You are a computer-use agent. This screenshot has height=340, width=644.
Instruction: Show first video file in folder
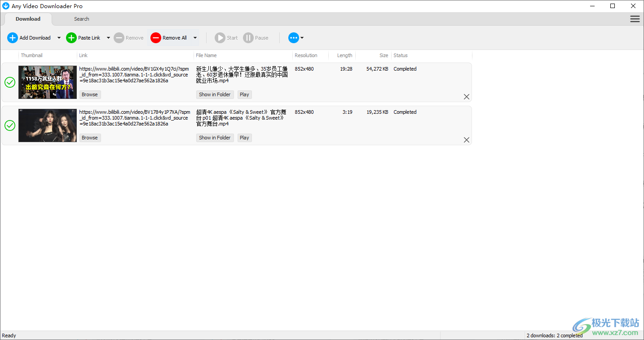click(215, 94)
